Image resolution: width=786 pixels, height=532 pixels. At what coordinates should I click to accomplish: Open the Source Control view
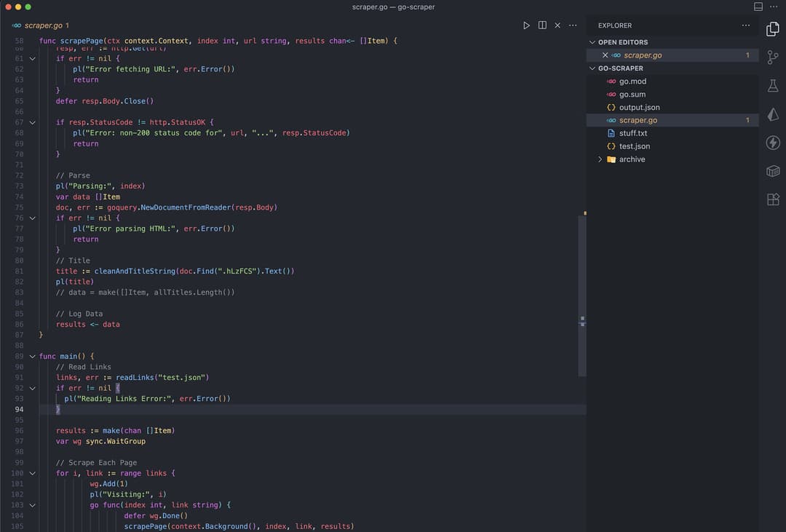pyautogui.click(x=773, y=57)
